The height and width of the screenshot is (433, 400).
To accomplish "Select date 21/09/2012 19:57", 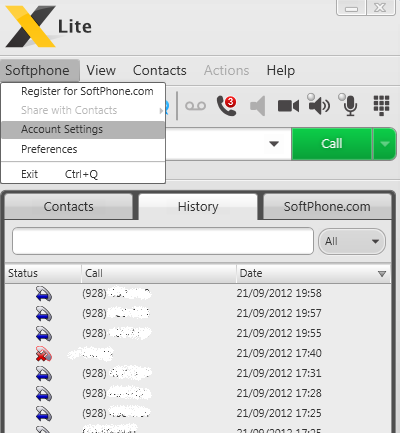I will 279,313.
